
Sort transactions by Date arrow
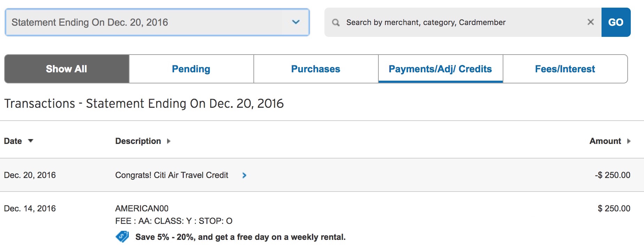click(31, 141)
